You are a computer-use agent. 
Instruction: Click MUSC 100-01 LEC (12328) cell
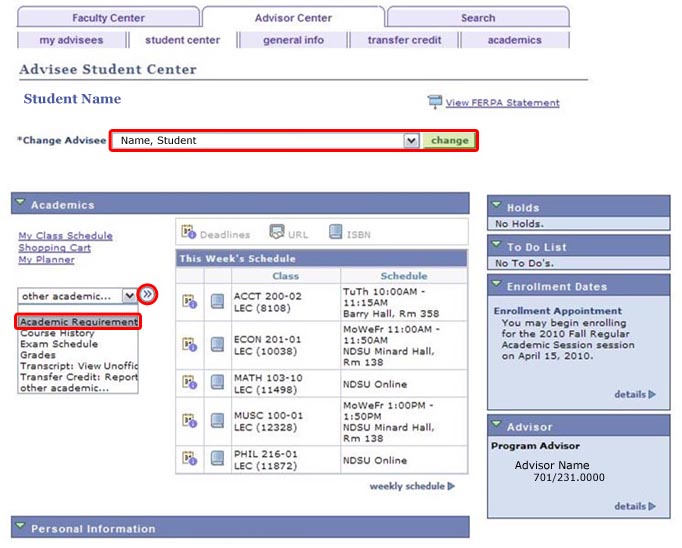286,421
